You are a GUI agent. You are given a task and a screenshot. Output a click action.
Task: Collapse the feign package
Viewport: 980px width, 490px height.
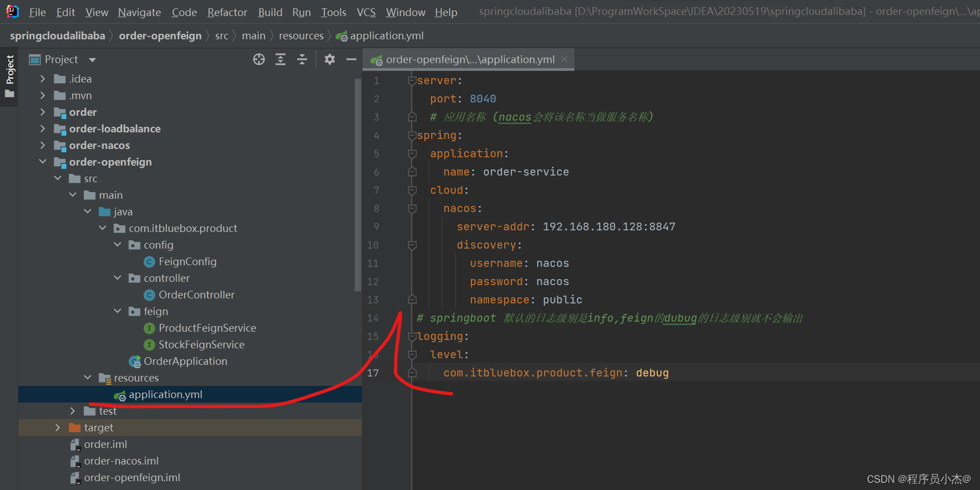click(x=118, y=311)
